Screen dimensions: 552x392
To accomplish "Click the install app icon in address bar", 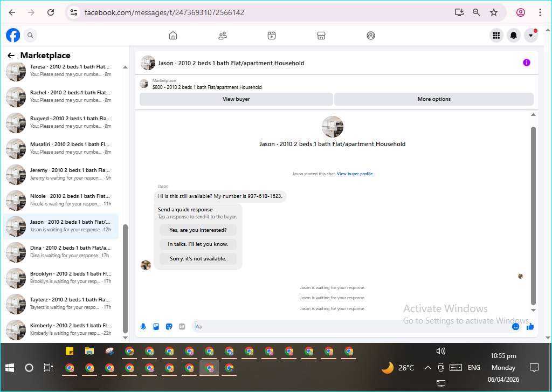I will point(459,12).
